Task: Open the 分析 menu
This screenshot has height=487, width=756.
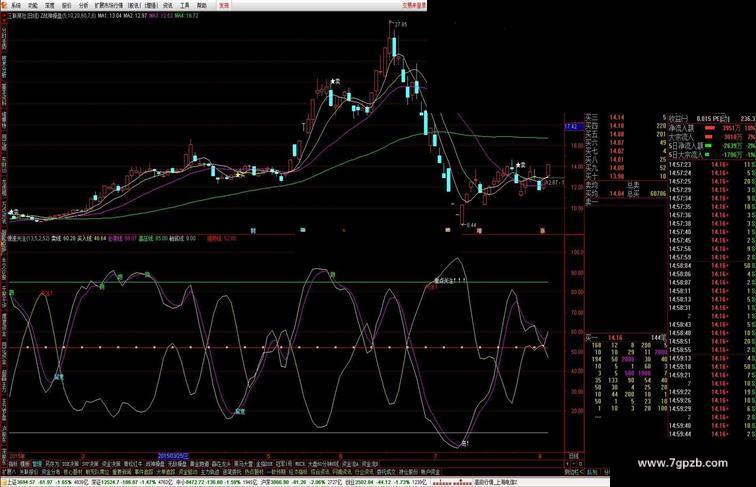Action: point(83,5)
